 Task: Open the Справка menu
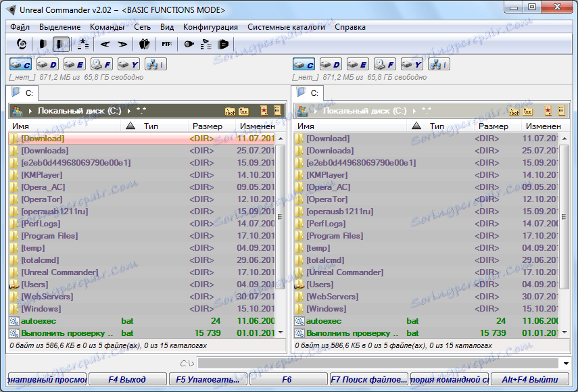tap(350, 27)
